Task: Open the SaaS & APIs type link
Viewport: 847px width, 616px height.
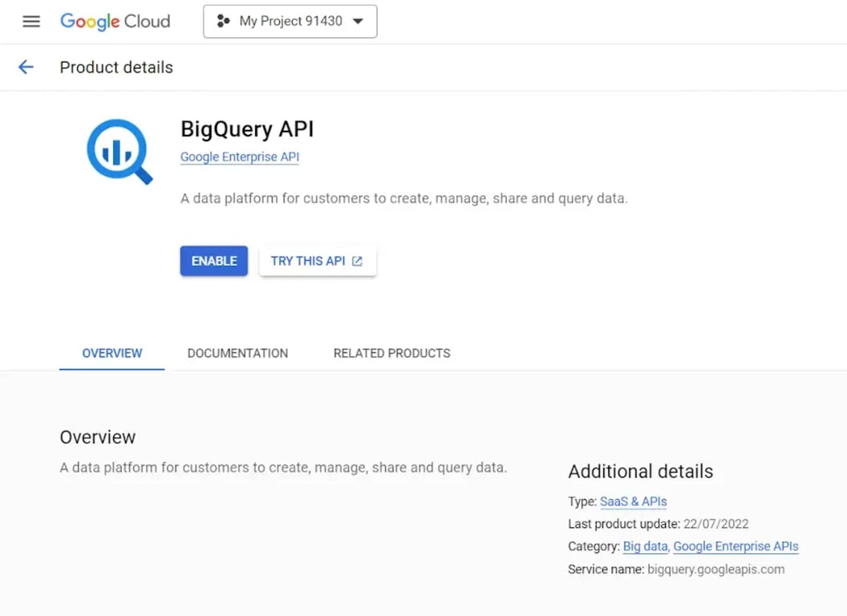Action: point(633,501)
